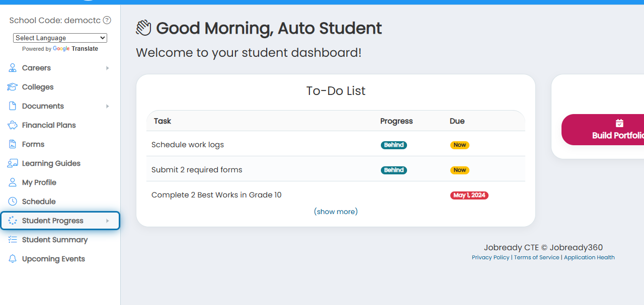Click the Submit 2 required forms task
Image resolution: width=644 pixels, height=305 pixels.
[x=197, y=170]
